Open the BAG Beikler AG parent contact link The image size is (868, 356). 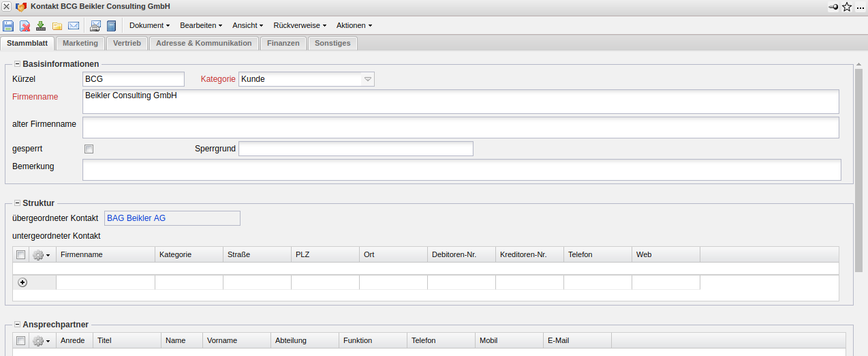(136, 218)
